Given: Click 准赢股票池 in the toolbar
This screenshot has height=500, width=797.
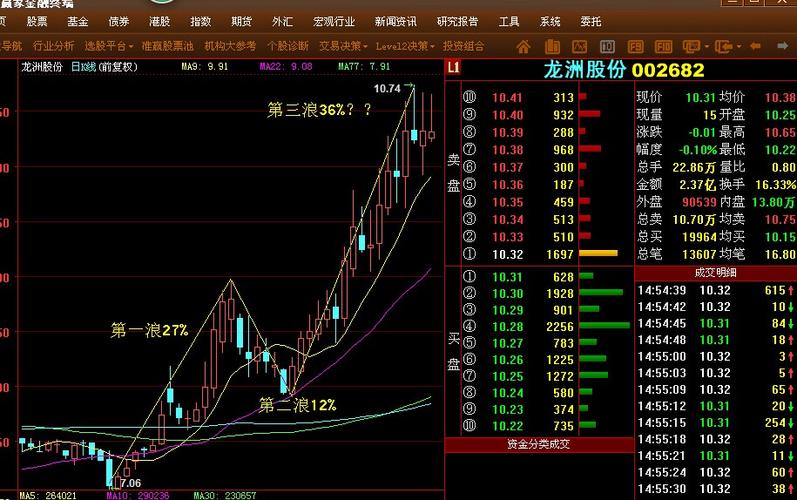Looking at the screenshot, I should point(167,46).
